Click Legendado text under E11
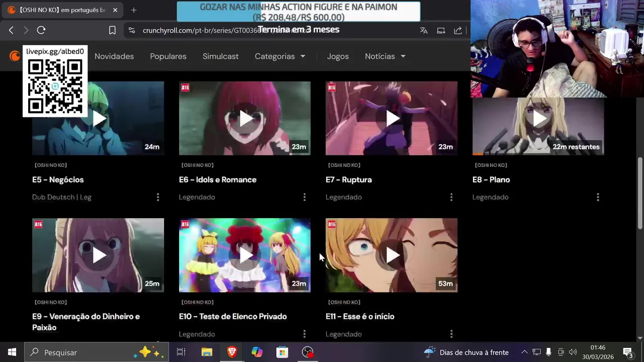 point(344,334)
